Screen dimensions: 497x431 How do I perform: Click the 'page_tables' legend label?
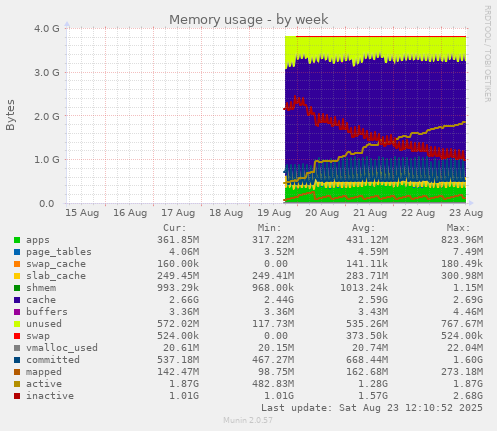tap(59, 252)
